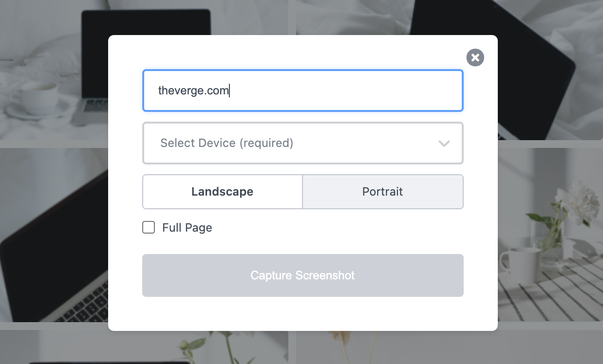Viewport: 603px width, 364px height.
Task: Click the chevron arrow in Select Device
Action: click(444, 144)
